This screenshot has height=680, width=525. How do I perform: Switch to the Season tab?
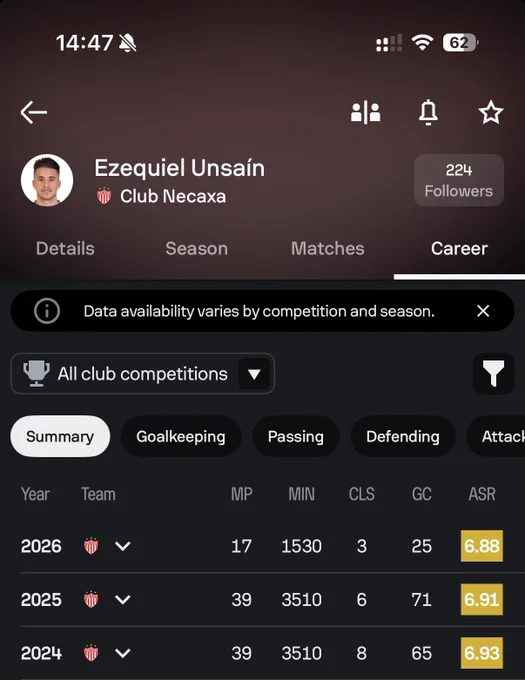(196, 248)
